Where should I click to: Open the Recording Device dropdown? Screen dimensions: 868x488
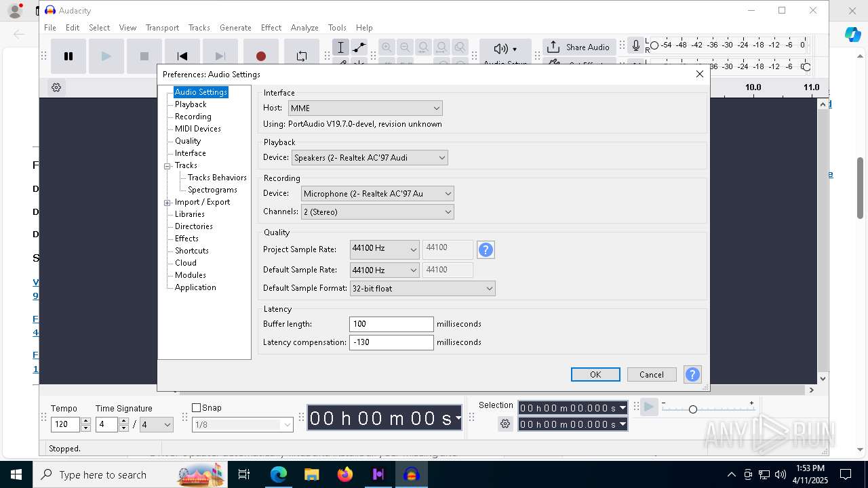click(x=378, y=194)
